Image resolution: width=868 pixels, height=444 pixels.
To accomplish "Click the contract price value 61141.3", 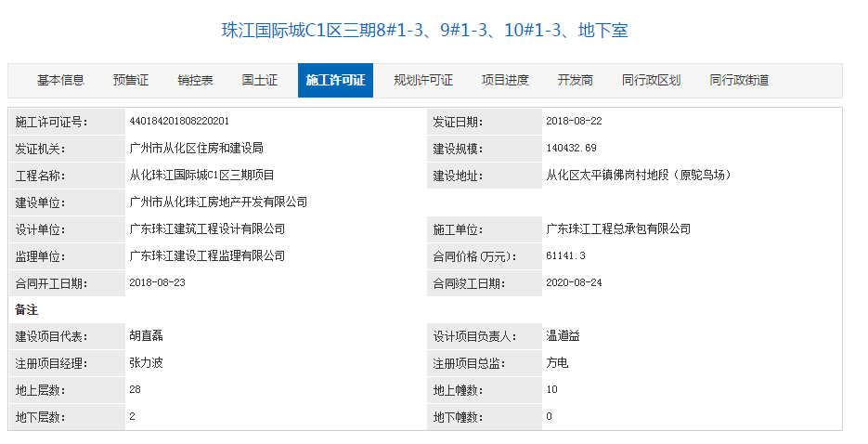I will [565, 255].
